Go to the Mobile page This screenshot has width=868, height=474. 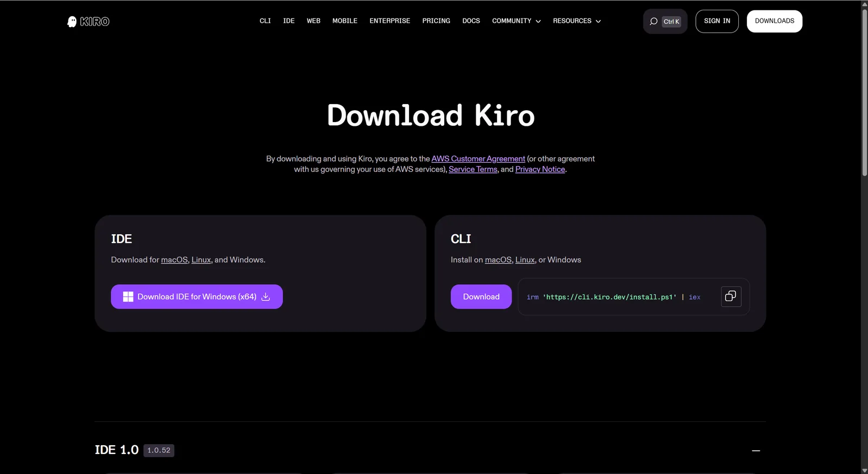click(345, 21)
